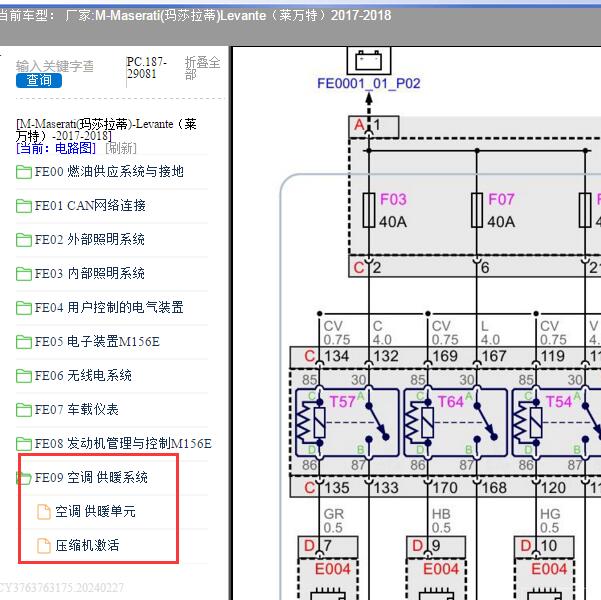601x600 pixels.
Task: Expand FE05 电子装置M156E tree item
Action: tap(97, 342)
